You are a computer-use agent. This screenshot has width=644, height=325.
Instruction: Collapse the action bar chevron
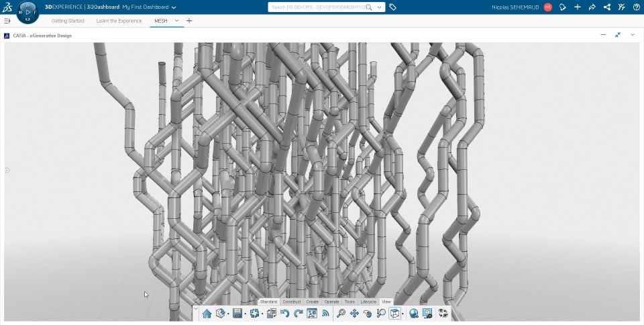pyautogui.click(x=196, y=308)
